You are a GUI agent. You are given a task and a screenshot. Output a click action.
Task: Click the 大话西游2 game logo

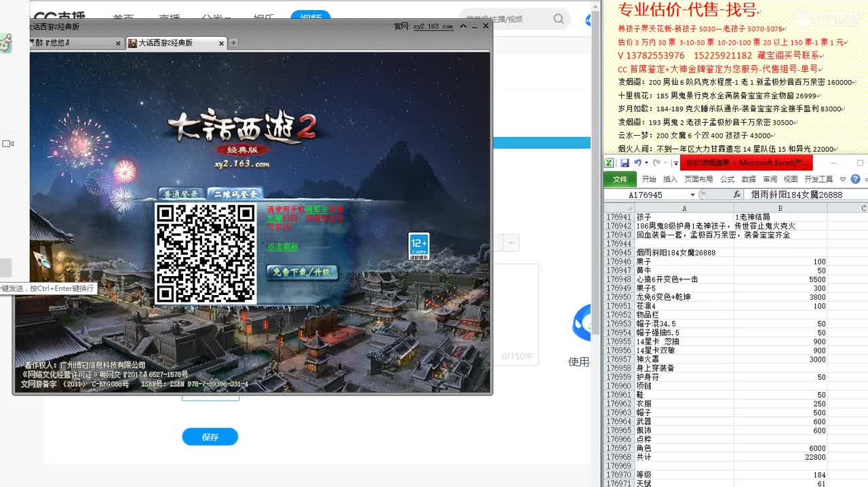pyautogui.click(x=242, y=129)
